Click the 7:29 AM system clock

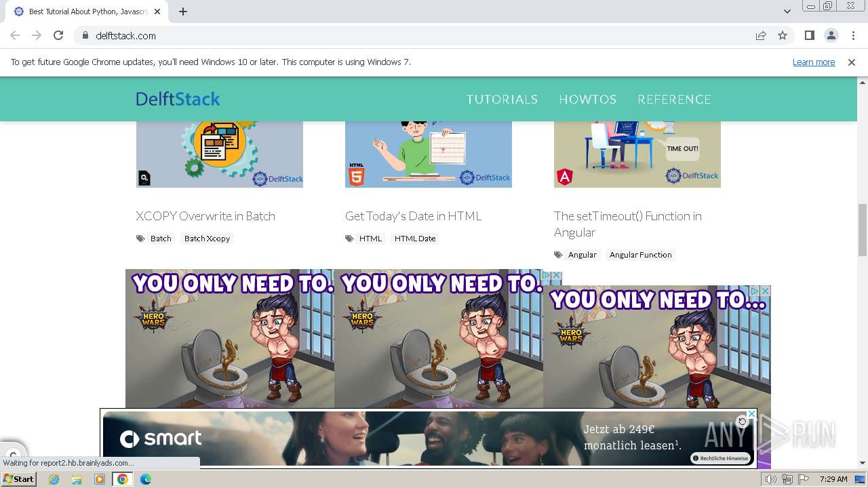[833, 479]
